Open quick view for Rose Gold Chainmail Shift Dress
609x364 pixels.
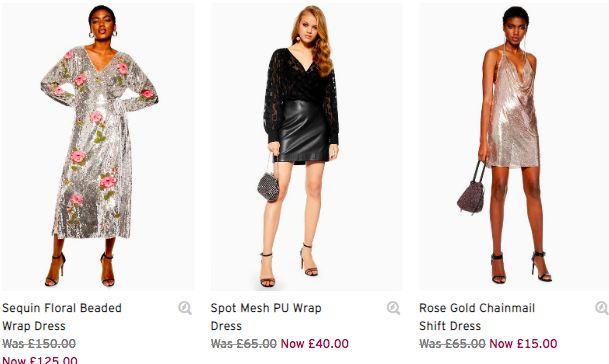coord(602,308)
